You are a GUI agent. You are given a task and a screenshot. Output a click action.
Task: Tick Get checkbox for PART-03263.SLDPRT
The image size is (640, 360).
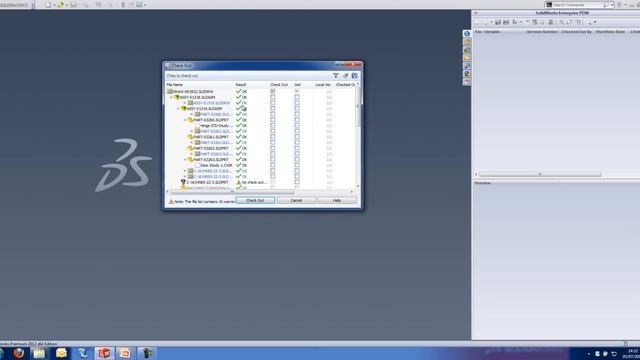click(x=297, y=160)
